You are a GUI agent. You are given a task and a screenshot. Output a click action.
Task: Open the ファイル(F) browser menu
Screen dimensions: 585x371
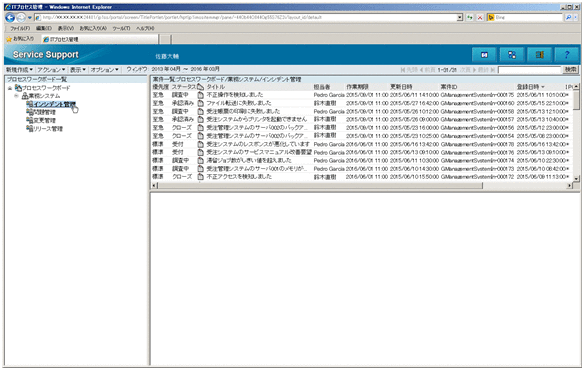pos(20,28)
